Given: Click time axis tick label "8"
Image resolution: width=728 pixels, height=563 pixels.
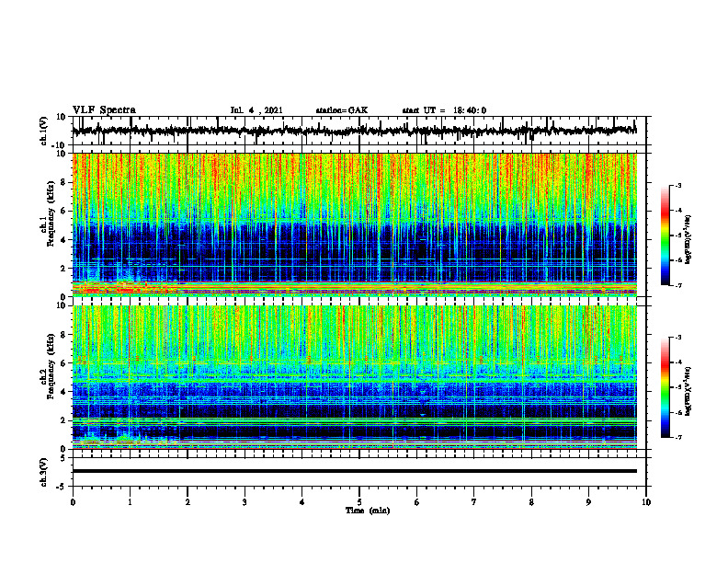Looking at the screenshot, I should click(x=531, y=502).
